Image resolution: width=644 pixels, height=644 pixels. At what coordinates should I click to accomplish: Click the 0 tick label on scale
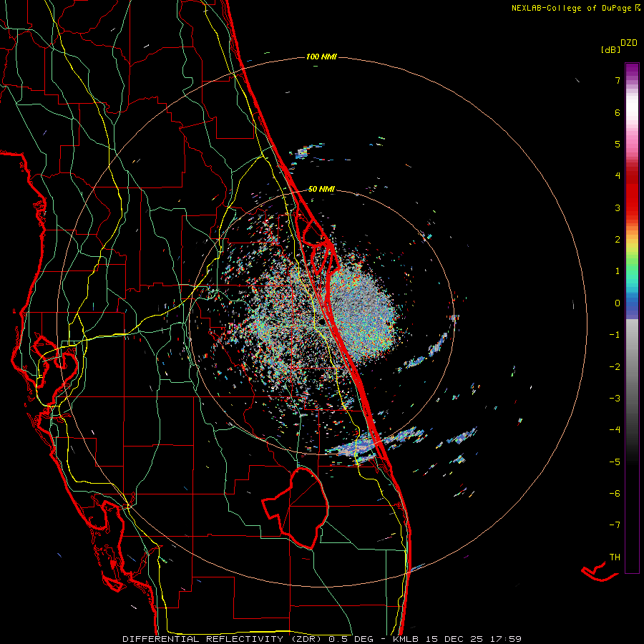click(618, 303)
